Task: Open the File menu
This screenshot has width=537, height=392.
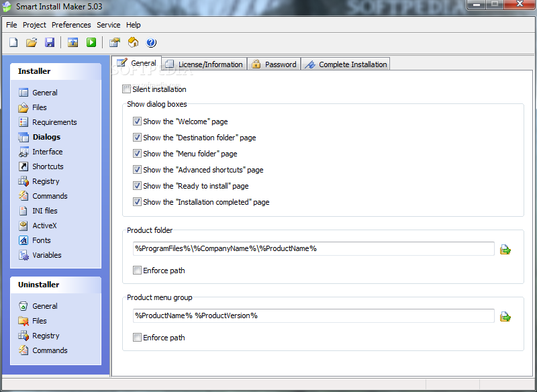Action: 11,25
